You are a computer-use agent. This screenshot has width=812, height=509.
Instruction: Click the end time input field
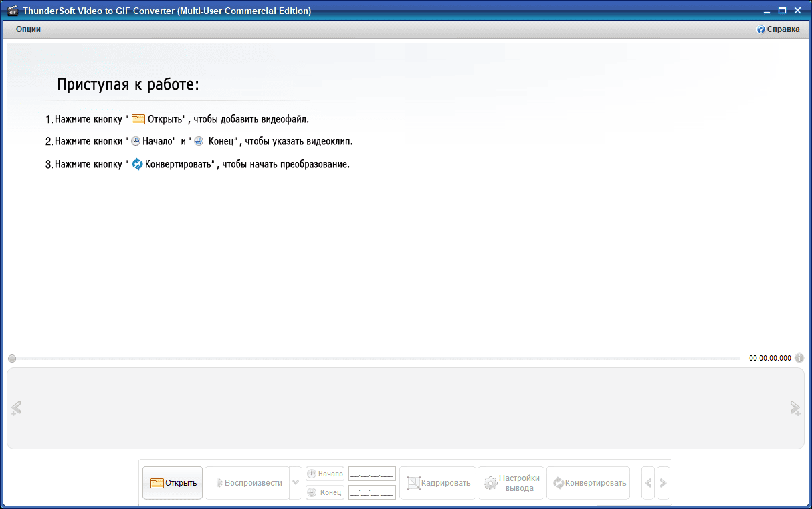click(373, 492)
